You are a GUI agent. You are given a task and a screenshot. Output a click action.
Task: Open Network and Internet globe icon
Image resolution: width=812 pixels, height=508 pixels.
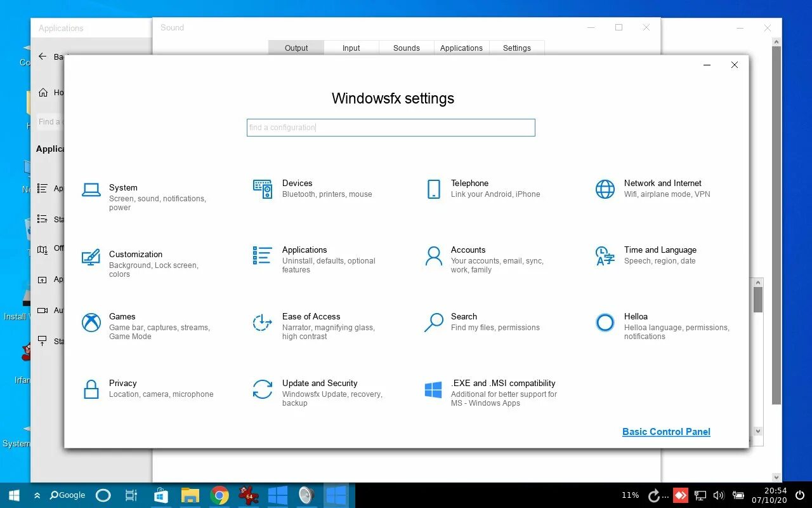605,189
